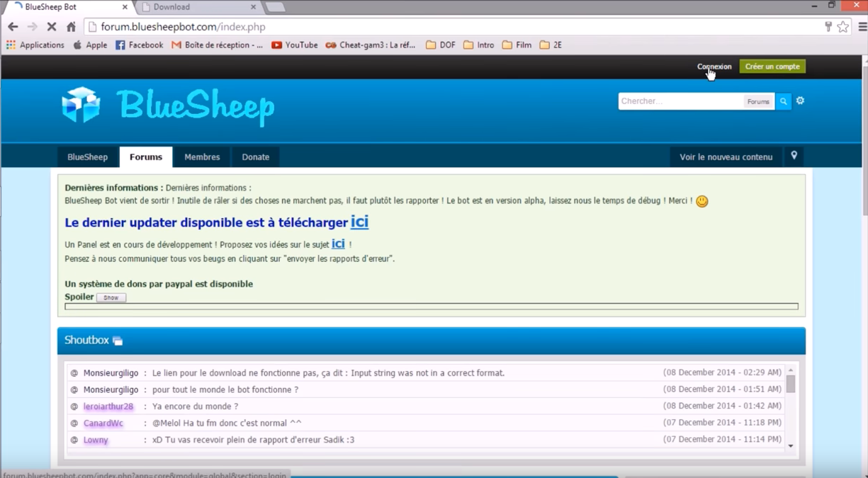The width and height of the screenshot is (868, 478).
Task: Click the browser address bar
Action: (453, 27)
